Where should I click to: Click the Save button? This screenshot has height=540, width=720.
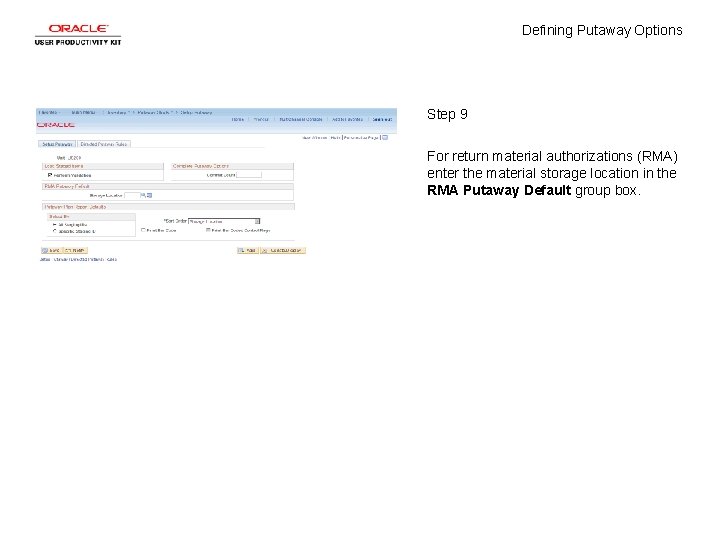coord(51,250)
